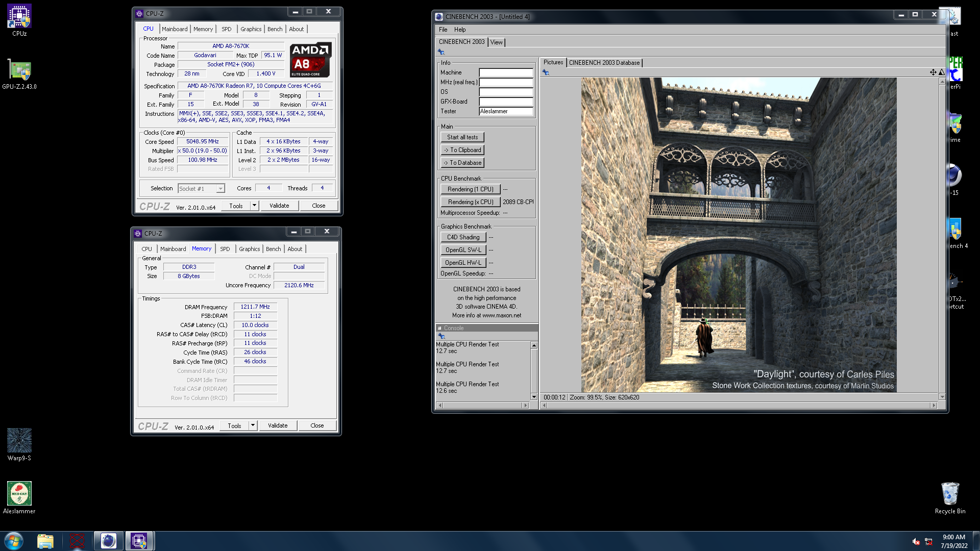Click the taskbar clock showing 9:00 AM
The width and height of the screenshot is (980, 551).
[954, 541]
